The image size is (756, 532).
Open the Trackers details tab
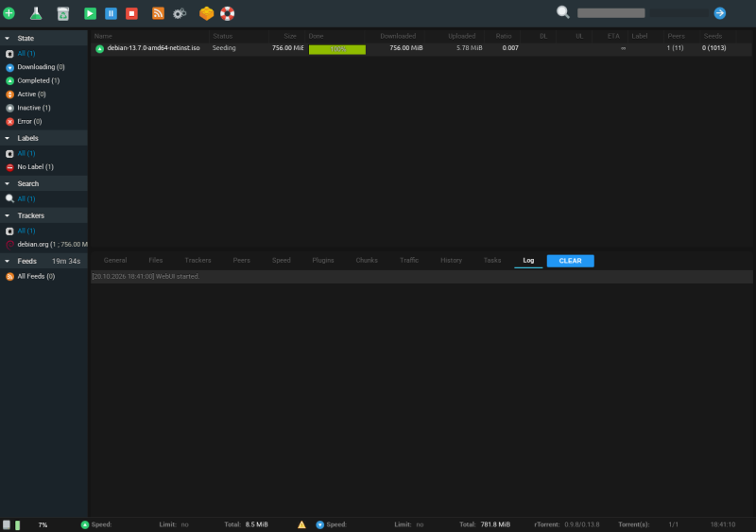[198, 261]
